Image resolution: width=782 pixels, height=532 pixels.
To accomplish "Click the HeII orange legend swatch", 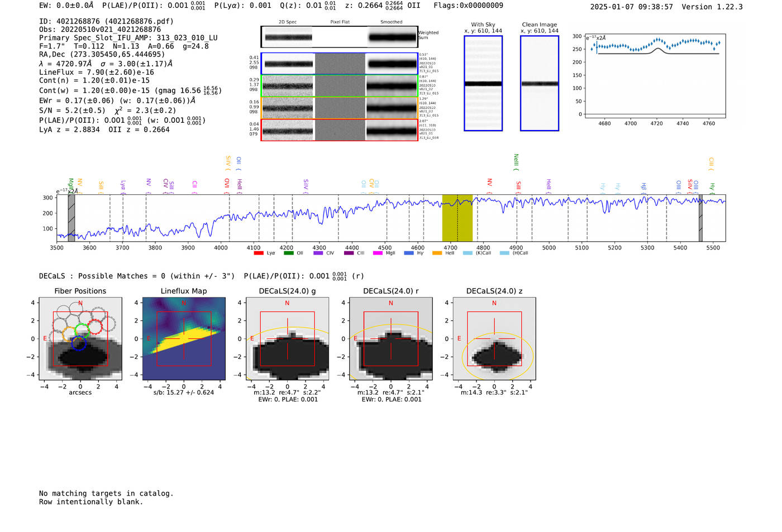I will (437, 253).
